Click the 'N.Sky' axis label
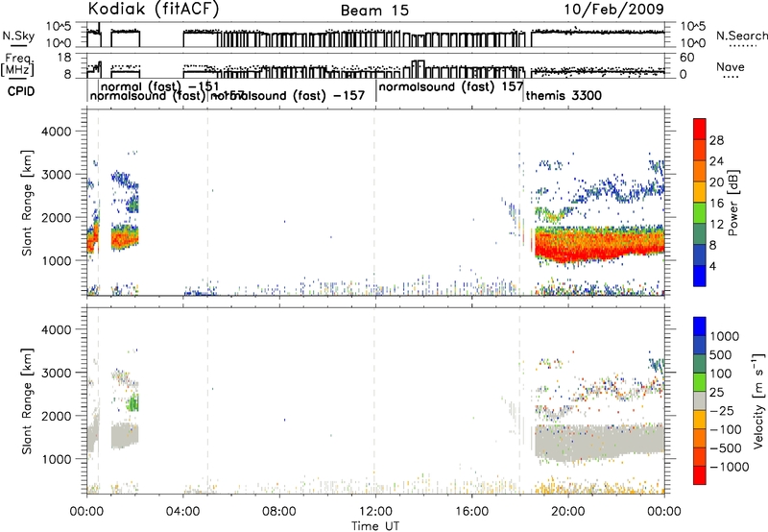 coord(18,36)
